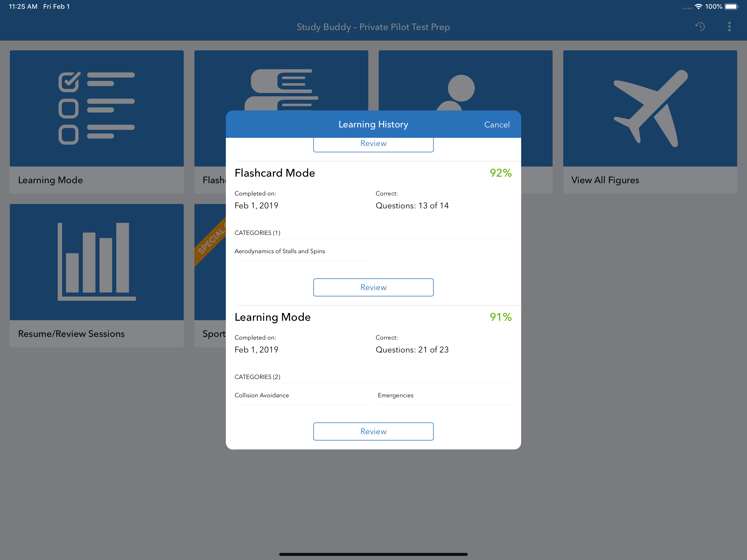Review the 91% Learning Mode session

(373, 431)
